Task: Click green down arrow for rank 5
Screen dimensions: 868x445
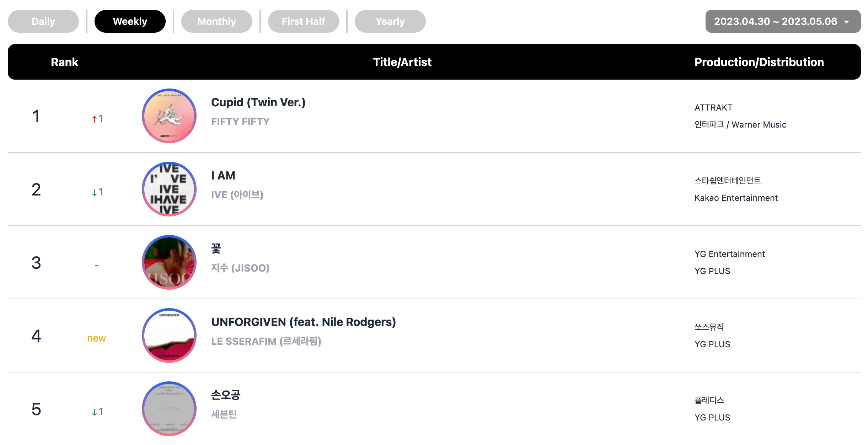Action: pos(95,412)
